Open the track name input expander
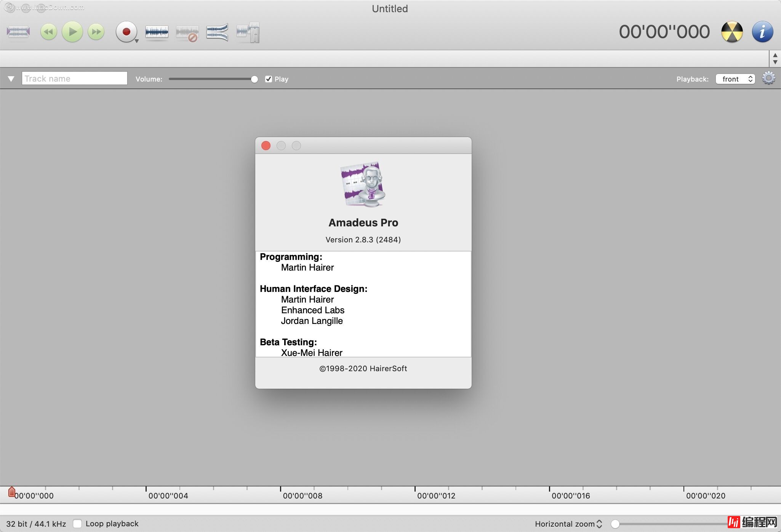Image resolution: width=781 pixels, height=532 pixels. tap(10, 79)
